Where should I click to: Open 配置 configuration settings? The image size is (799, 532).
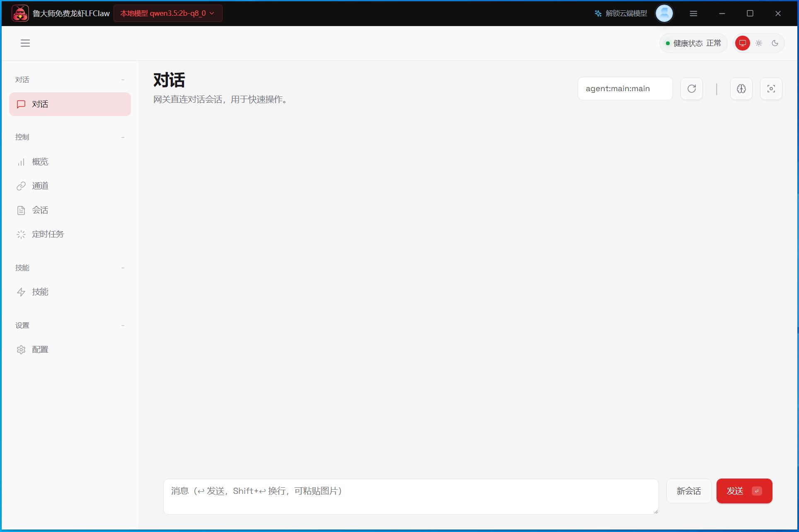pos(40,349)
